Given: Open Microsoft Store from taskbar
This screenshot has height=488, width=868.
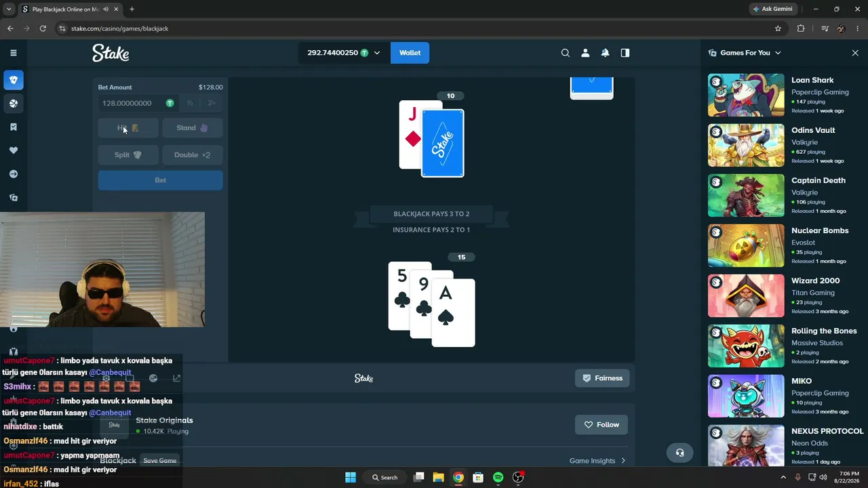Looking at the screenshot, I should point(478,477).
